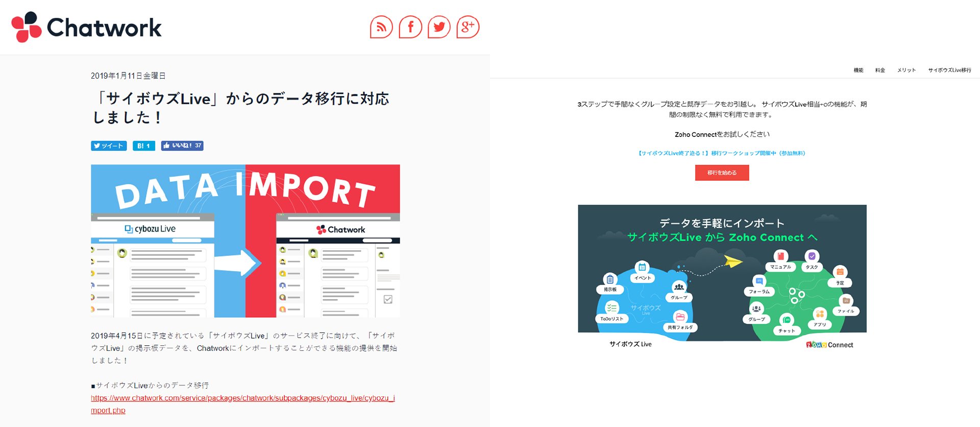980x427 pixels.
Task: Click the イベント calendar icon in the banner
Action: [642, 267]
